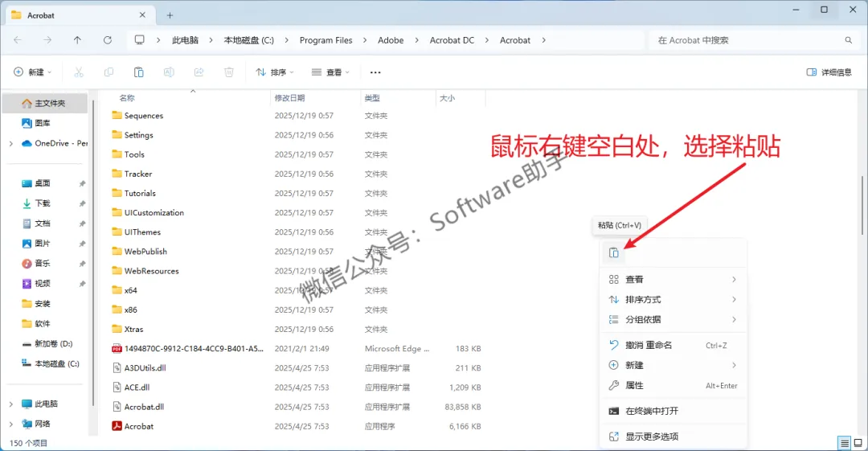The image size is (868, 451).
Task: Choose 在终端中打开 in context menu
Action: (674, 411)
